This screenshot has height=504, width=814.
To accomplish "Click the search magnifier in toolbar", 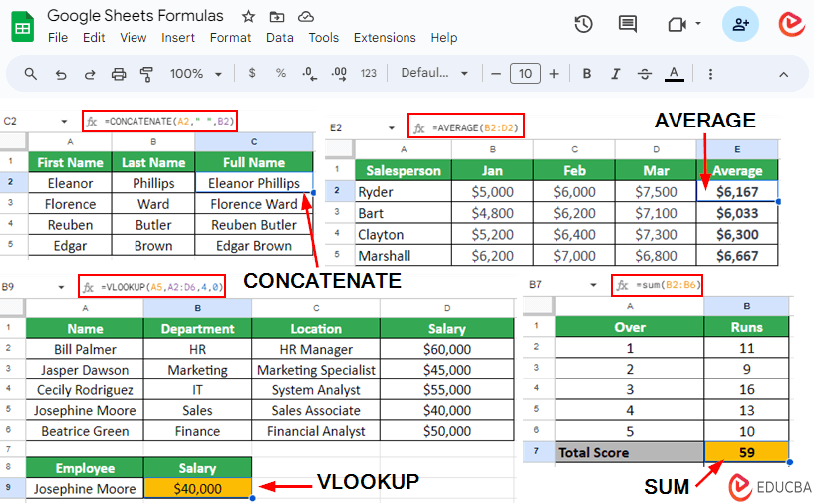I will (31, 74).
